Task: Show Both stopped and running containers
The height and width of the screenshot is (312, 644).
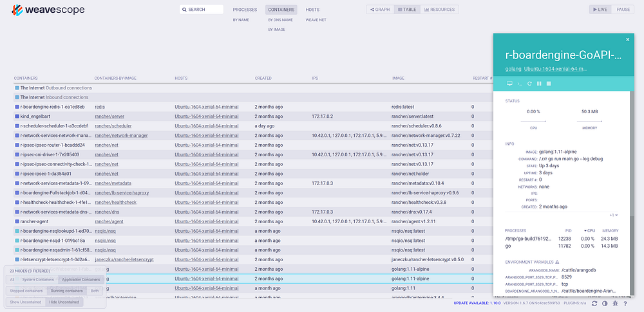Action: [x=95, y=291]
